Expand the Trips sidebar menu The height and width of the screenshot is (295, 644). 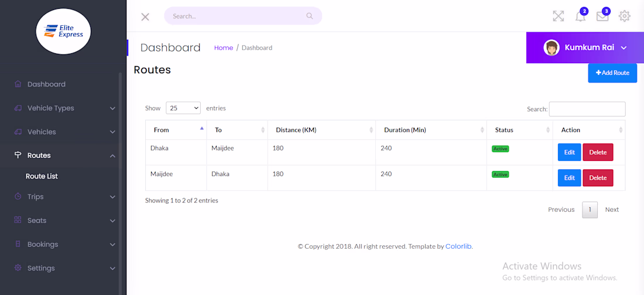click(x=63, y=197)
